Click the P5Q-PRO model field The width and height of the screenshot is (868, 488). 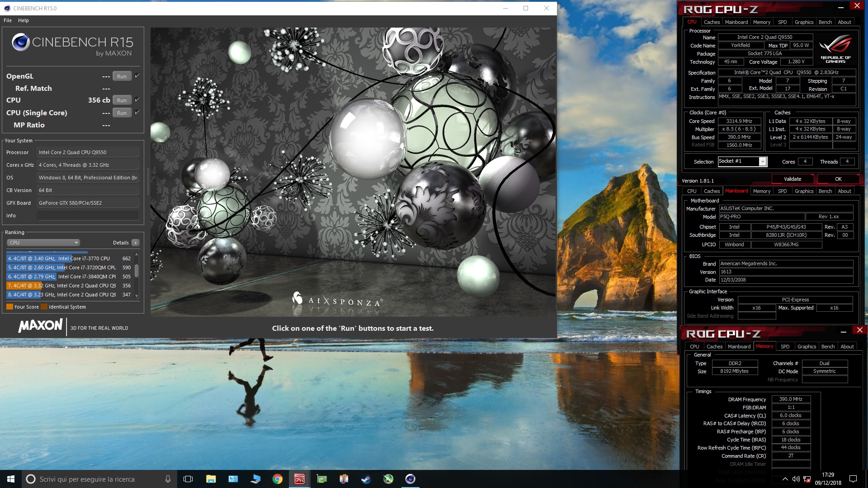pyautogui.click(x=761, y=217)
